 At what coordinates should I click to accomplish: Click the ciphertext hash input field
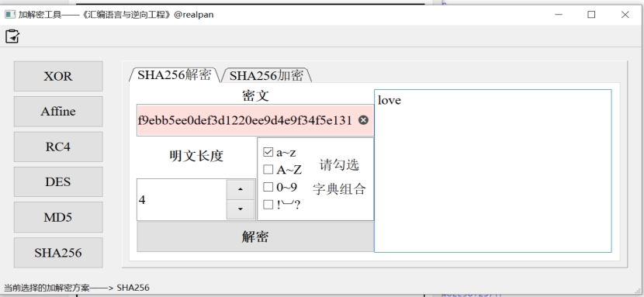(255, 120)
